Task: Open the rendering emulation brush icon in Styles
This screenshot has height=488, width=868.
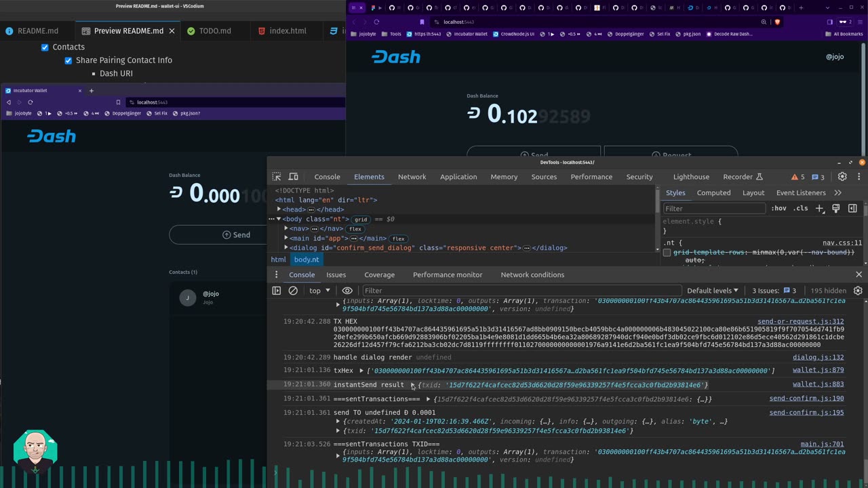Action: (836, 208)
